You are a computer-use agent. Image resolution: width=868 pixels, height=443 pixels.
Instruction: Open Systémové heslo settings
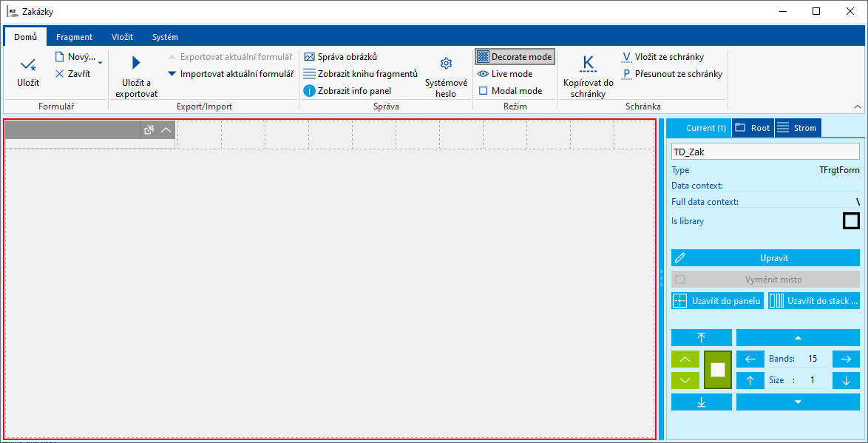446,77
